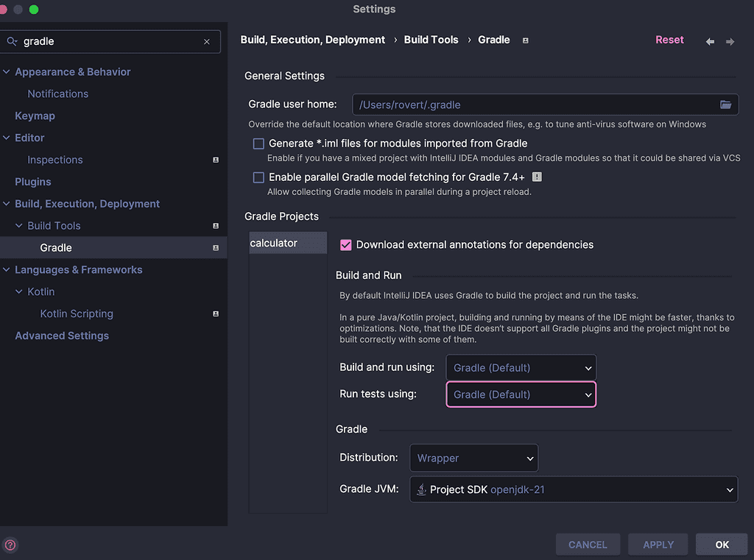
Task: Open the Build and run using dropdown
Action: point(521,368)
